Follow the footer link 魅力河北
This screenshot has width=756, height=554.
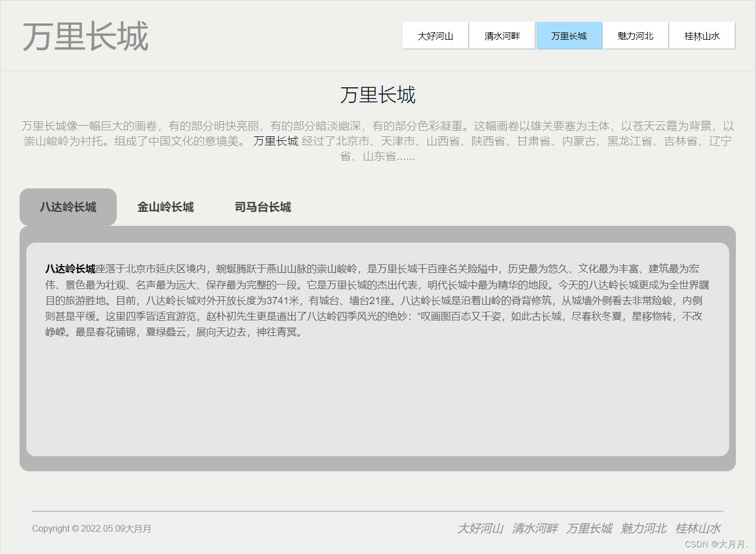(x=643, y=528)
